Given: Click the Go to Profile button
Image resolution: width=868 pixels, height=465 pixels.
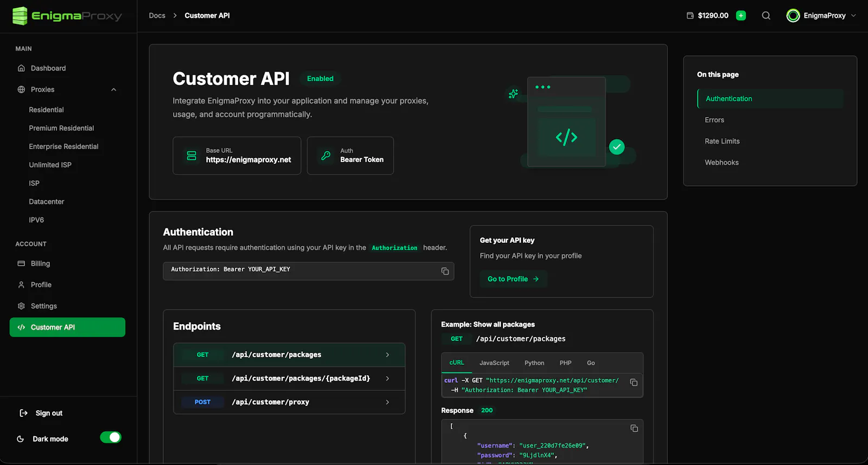Looking at the screenshot, I should [513, 279].
